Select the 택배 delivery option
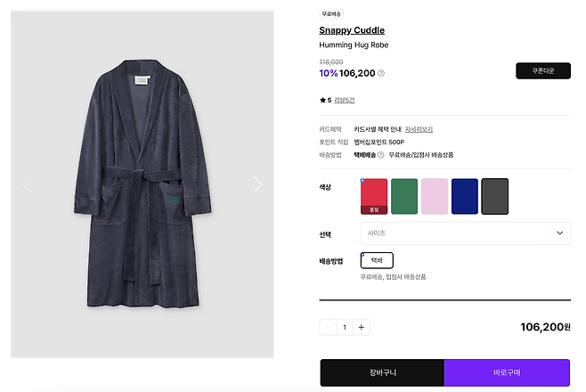586x392 pixels. 377,260
